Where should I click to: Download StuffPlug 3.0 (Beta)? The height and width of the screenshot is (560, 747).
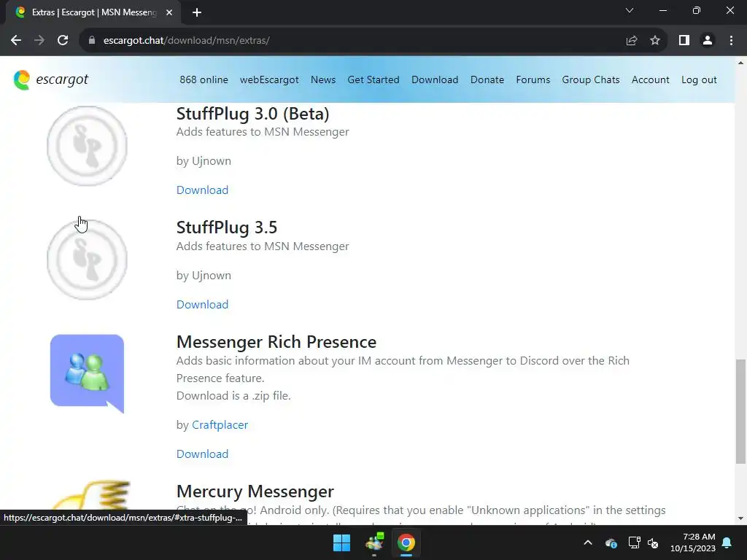[x=203, y=190]
